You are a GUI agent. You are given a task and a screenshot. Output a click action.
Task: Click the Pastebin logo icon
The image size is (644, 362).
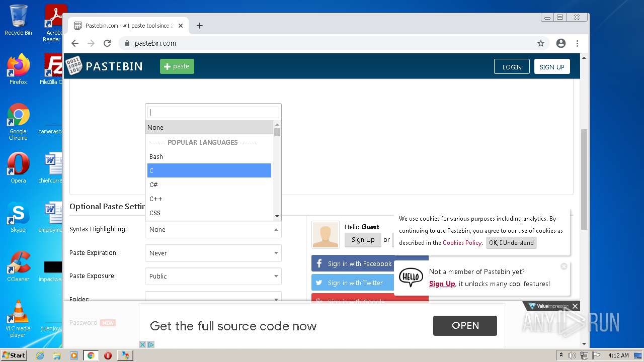coord(74,66)
